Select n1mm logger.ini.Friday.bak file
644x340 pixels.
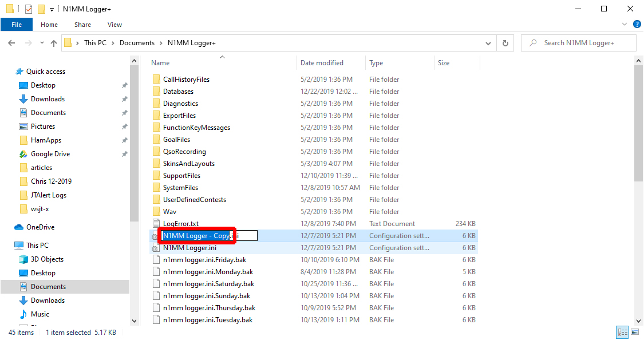(204, 259)
